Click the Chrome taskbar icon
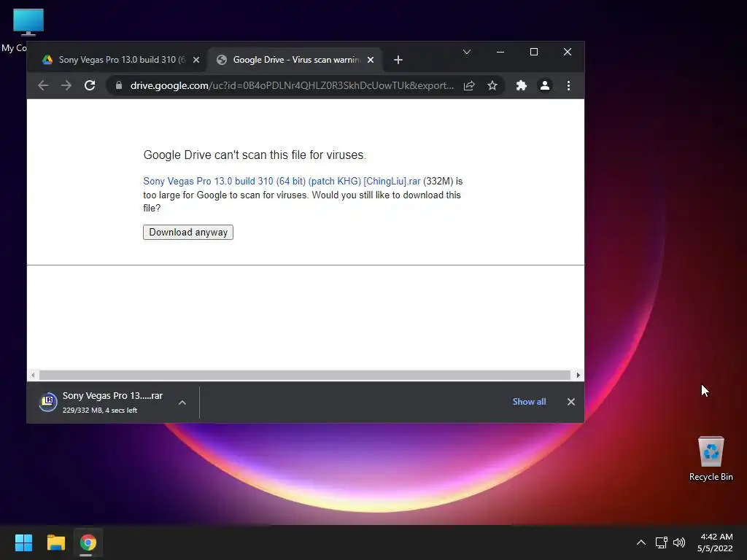 pos(88,542)
